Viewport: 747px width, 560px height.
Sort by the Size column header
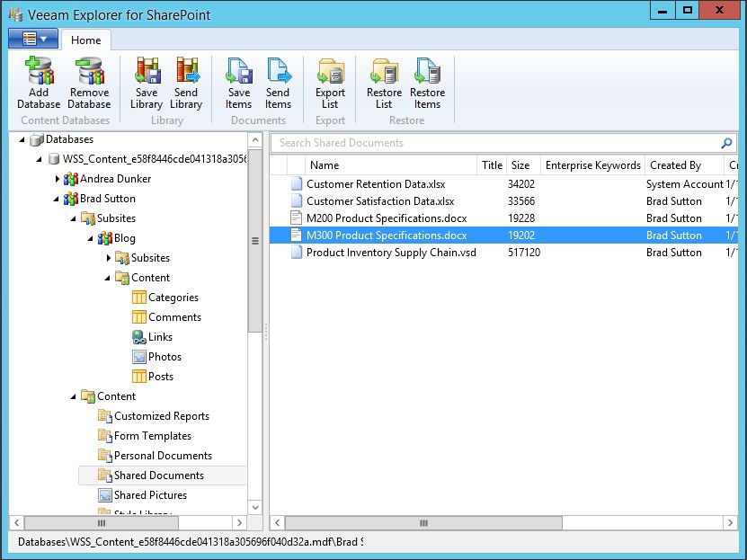(x=523, y=165)
